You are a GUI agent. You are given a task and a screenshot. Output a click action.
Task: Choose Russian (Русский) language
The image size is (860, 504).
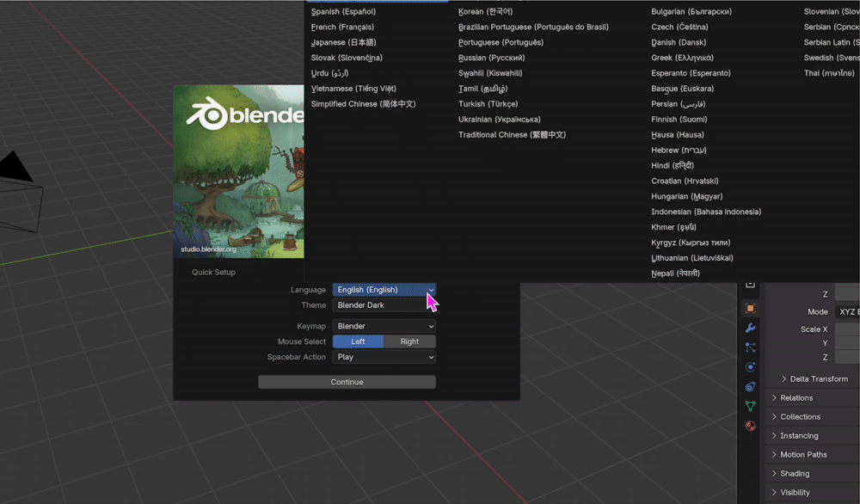coord(491,58)
